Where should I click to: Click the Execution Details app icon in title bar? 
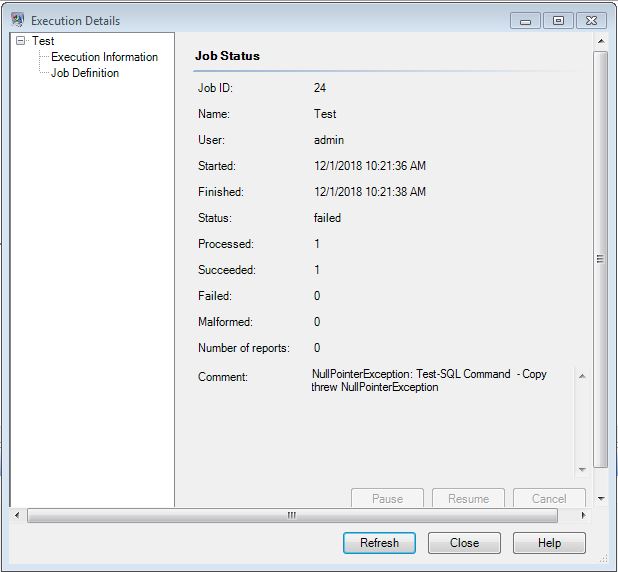17,20
